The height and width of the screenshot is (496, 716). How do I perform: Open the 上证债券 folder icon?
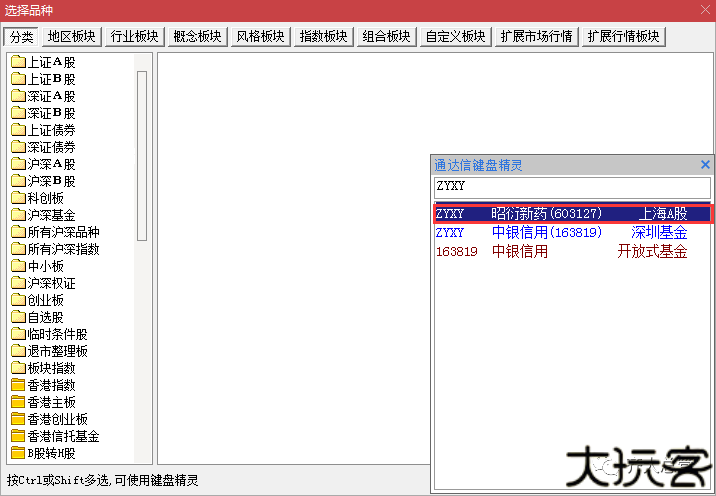[x=18, y=130]
